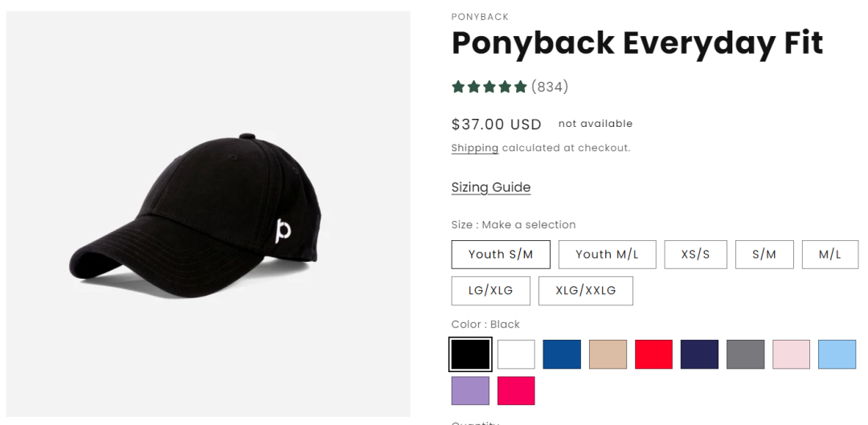Select the black color swatch
Screen dimensions: 868x425
(x=470, y=354)
